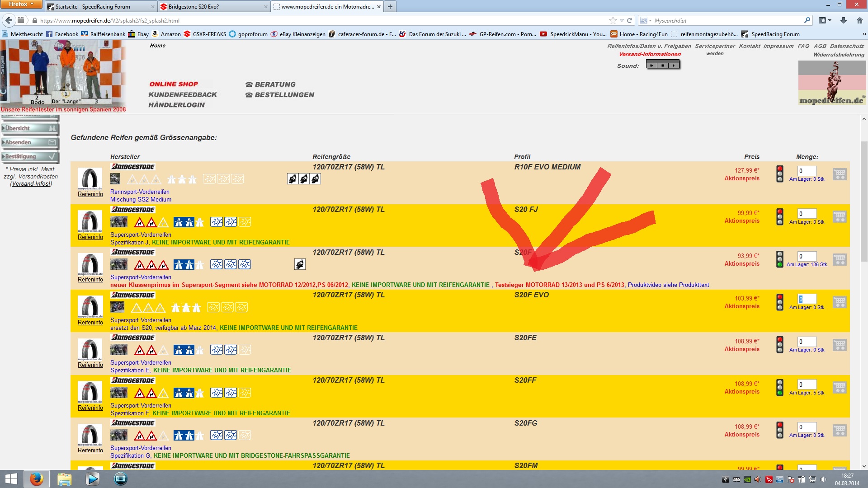Open Firefox from the taskbar
This screenshot has width=868, height=488.
(x=37, y=479)
